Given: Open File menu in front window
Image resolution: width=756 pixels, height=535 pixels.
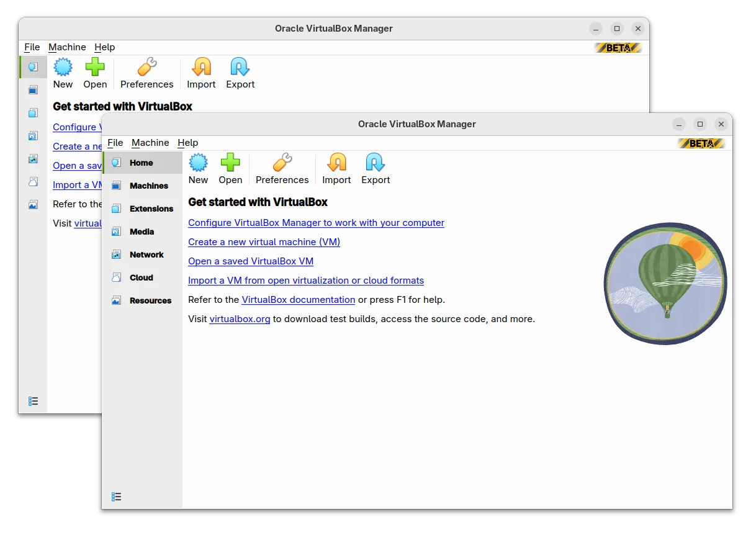Looking at the screenshot, I should pyautogui.click(x=115, y=143).
